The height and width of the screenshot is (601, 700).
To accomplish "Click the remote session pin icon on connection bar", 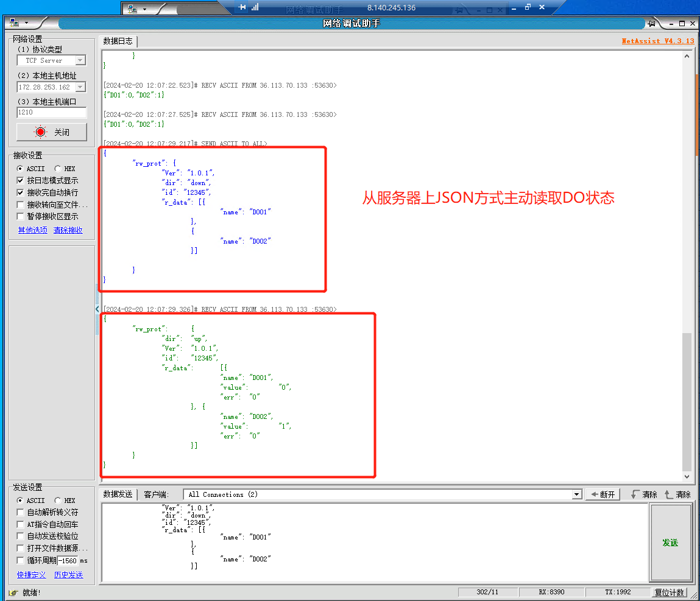I will point(242,8).
